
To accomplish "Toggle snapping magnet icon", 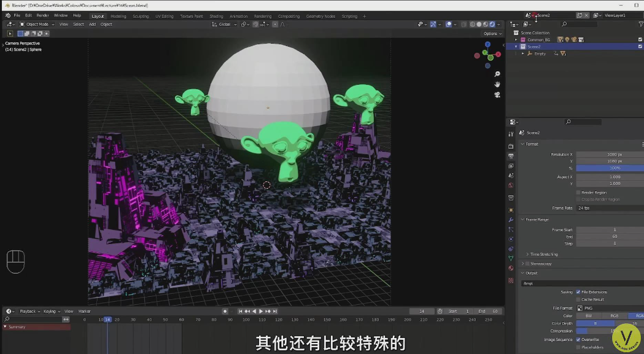I will tap(255, 24).
